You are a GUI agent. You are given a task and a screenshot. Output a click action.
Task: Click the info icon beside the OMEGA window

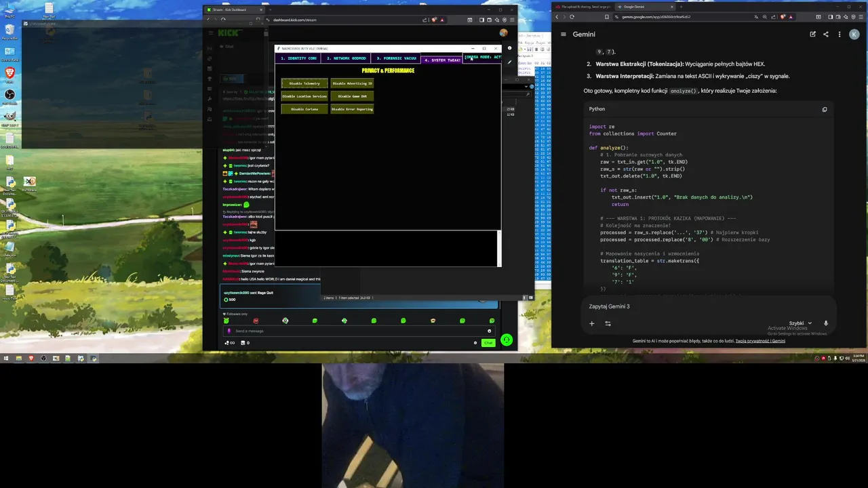click(x=509, y=48)
